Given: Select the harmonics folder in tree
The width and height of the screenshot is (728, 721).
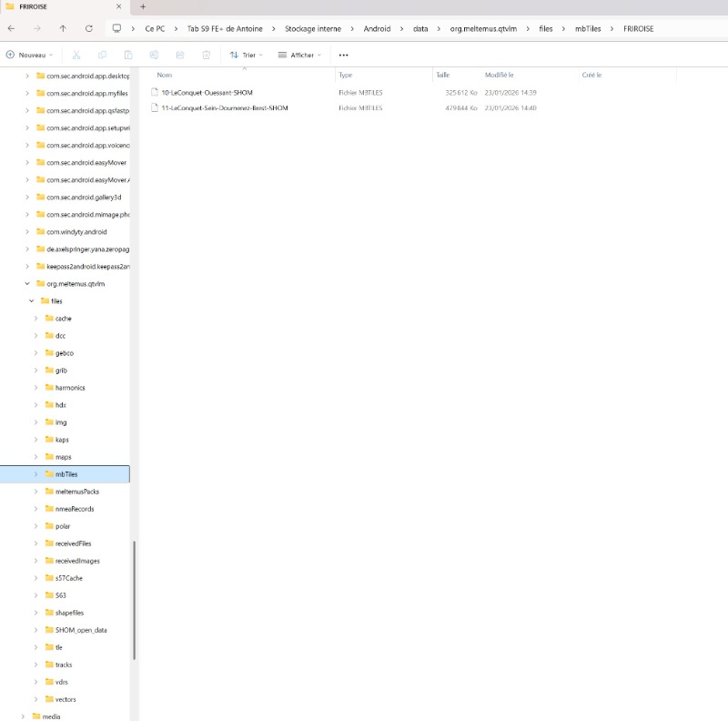Looking at the screenshot, I should coord(70,388).
